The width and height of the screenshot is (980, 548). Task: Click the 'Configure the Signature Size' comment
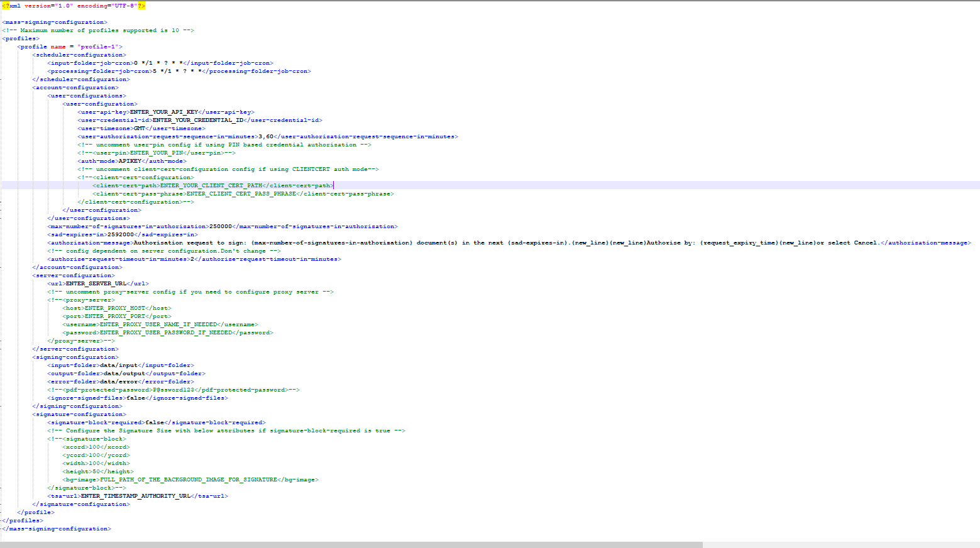pos(226,430)
